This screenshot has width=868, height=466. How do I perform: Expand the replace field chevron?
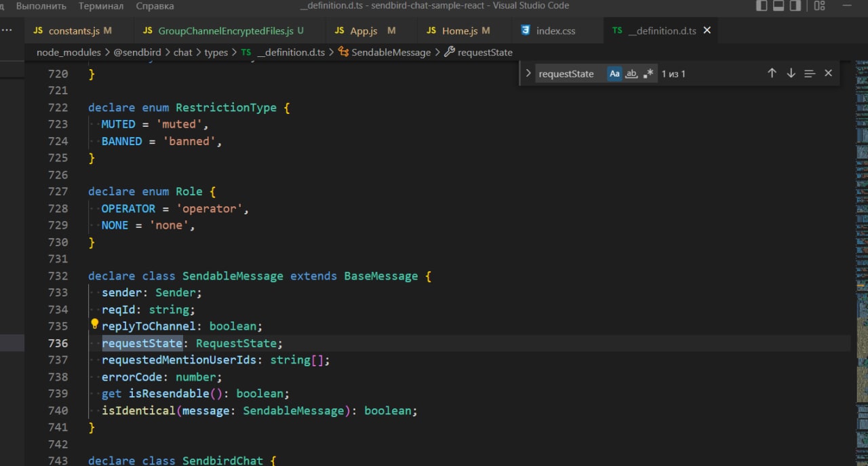point(528,73)
